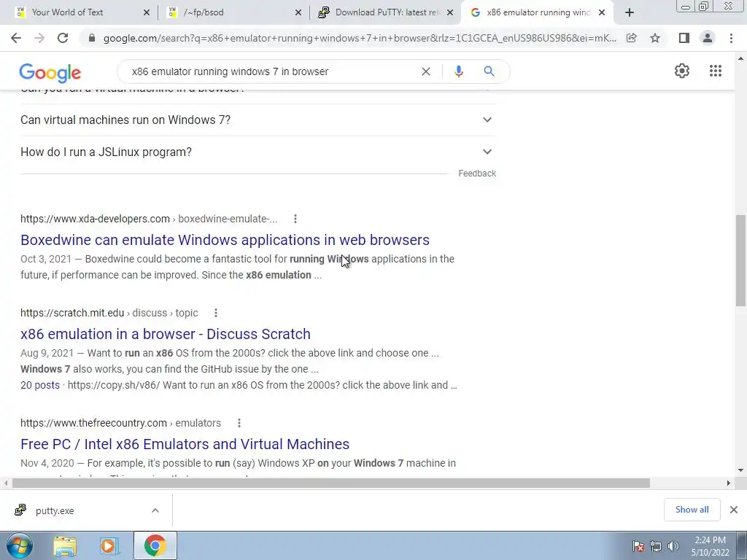The height and width of the screenshot is (560, 747).
Task: Open the putty.exe downloaded file
Action: (x=54, y=510)
